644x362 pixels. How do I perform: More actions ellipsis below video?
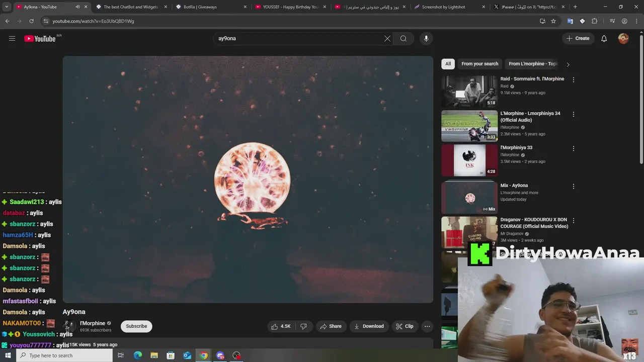[x=427, y=326]
